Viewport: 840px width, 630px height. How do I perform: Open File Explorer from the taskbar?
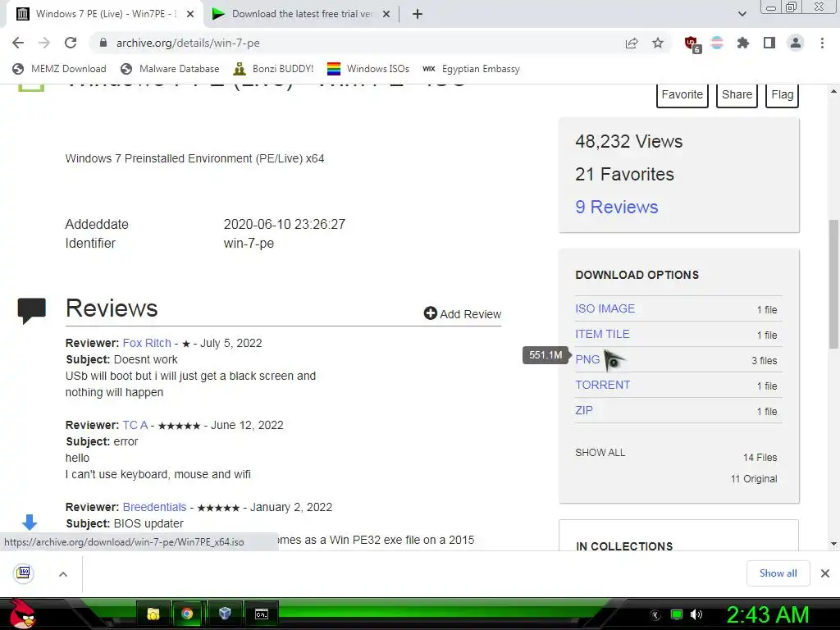click(x=153, y=614)
